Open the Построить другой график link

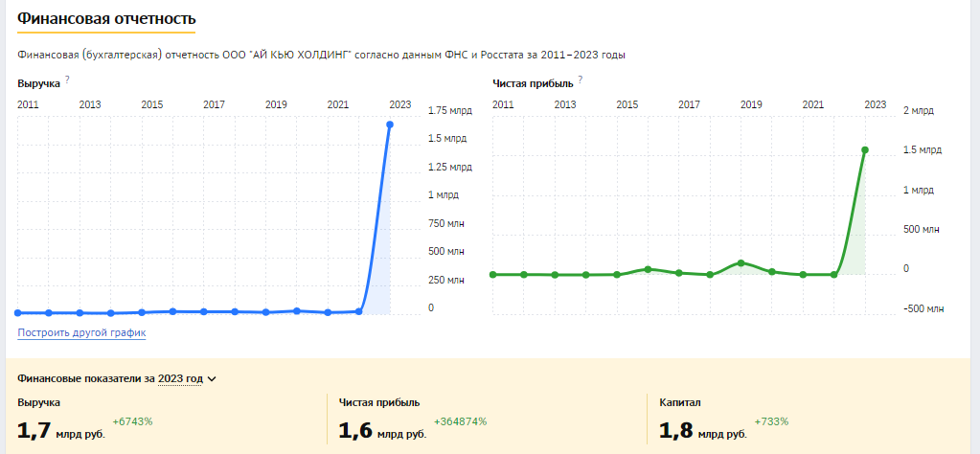[81, 332]
